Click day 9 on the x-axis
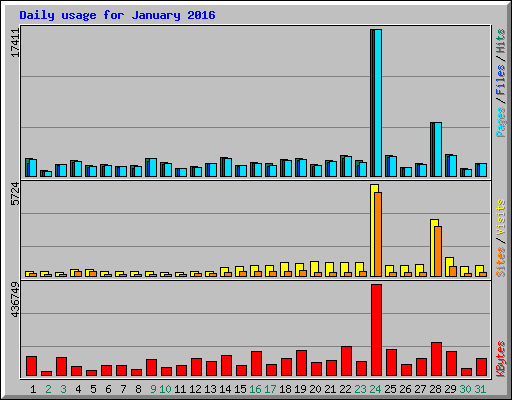Screen dimensions: 512x400 (x=153, y=389)
